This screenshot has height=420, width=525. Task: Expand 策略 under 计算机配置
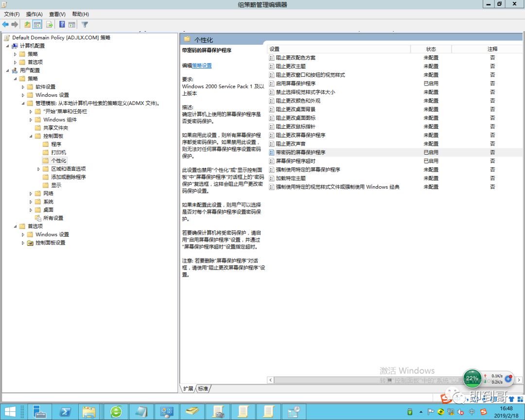(15, 54)
